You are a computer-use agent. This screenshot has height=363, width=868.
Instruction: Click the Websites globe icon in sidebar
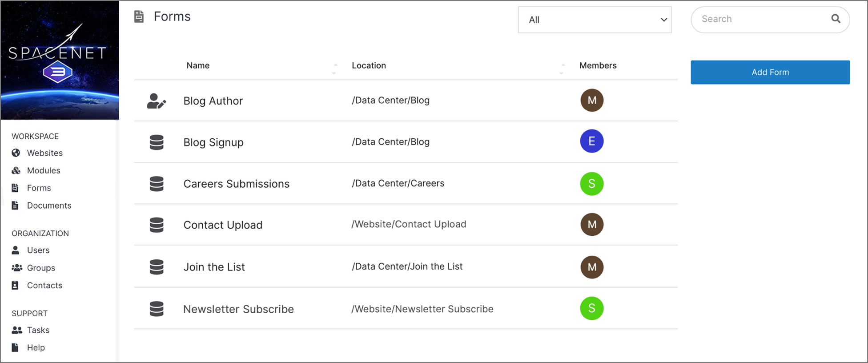pyautogui.click(x=16, y=153)
